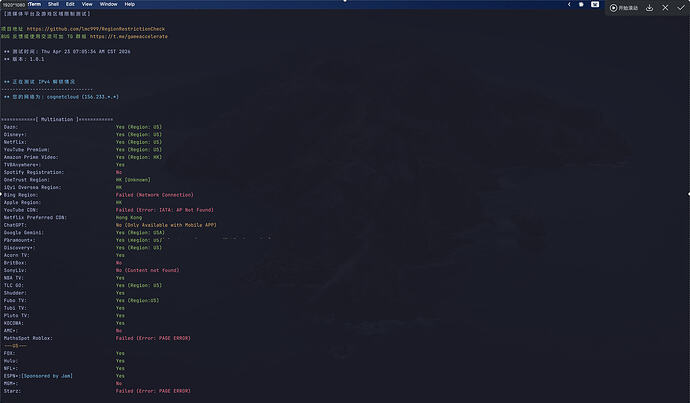Click the 'Paramount+:' row label
This screenshot has height=403, width=690.
click(20, 240)
